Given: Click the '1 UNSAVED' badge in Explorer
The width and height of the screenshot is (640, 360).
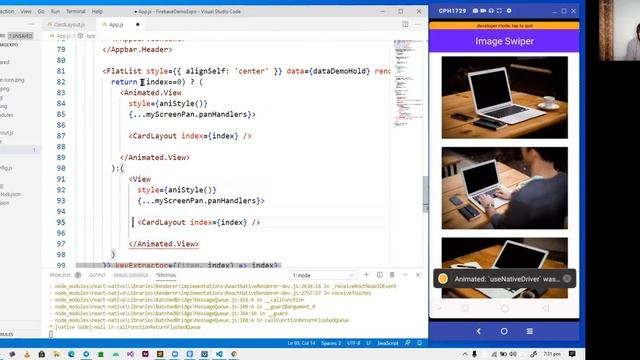Looking at the screenshot, I should coord(20,36).
